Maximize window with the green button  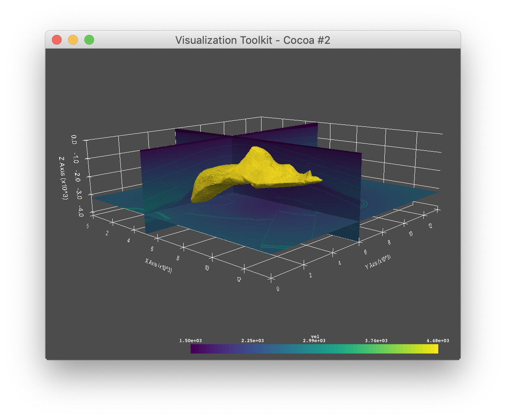[x=89, y=40]
